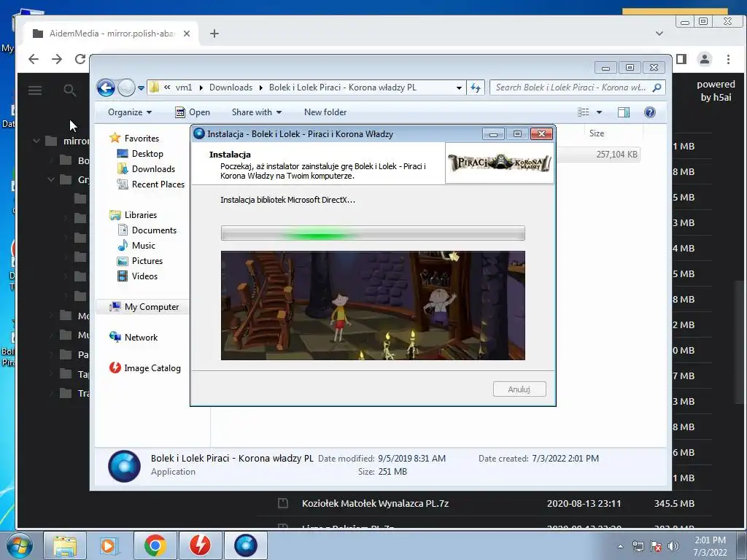This screenshot has height=560, width=747.
Task: Click the Explorer forward navigation arrow
Action: point(126,87)
